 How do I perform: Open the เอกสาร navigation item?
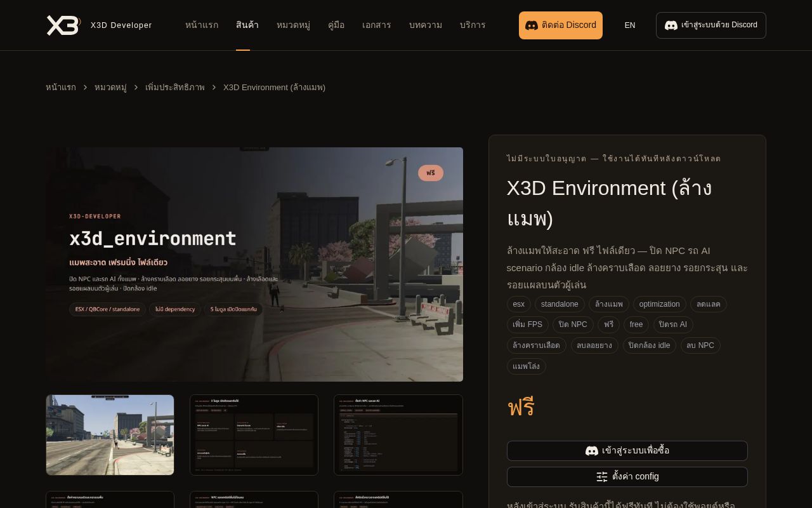(377, 25)
